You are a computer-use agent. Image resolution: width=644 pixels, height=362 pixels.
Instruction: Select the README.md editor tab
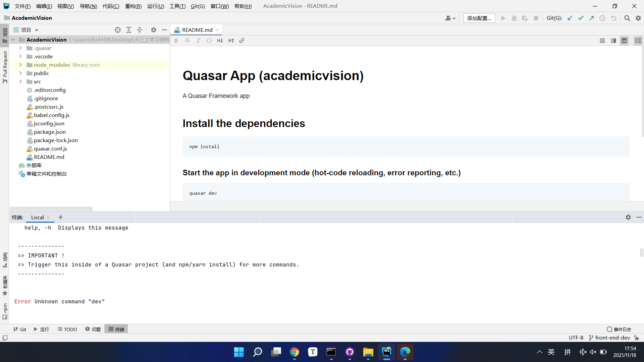point(197,30)
